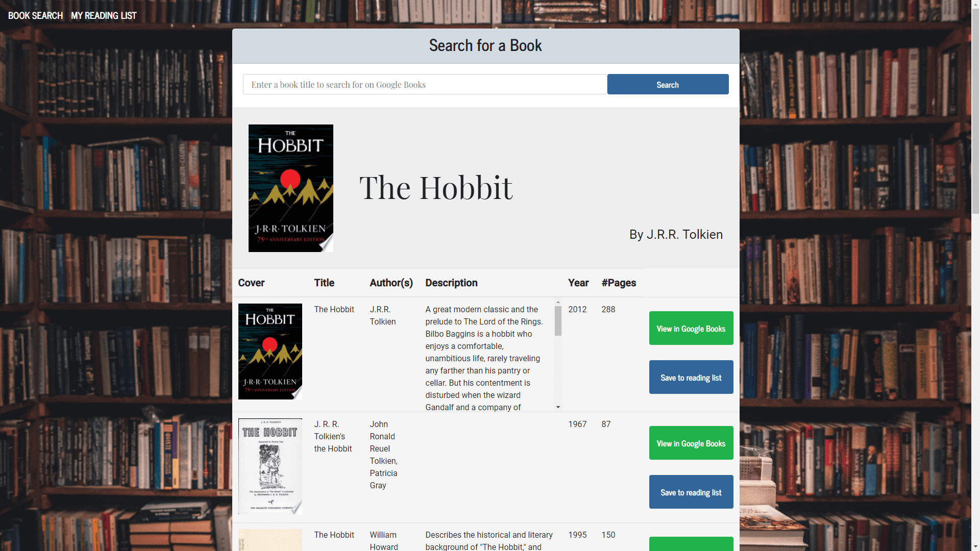
Task: Click J.R.R. Tolkien's Hobbit 1967 cover thumbnail
Action: click(x=270, y=466)
